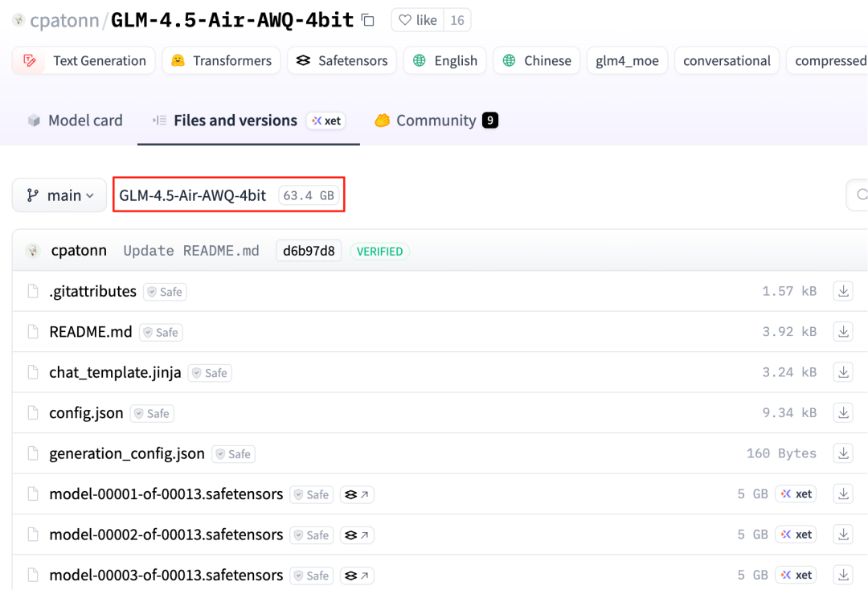
Task: Click the Safe badge on chat_template.jinja
Action: click(x=210, y=372)
